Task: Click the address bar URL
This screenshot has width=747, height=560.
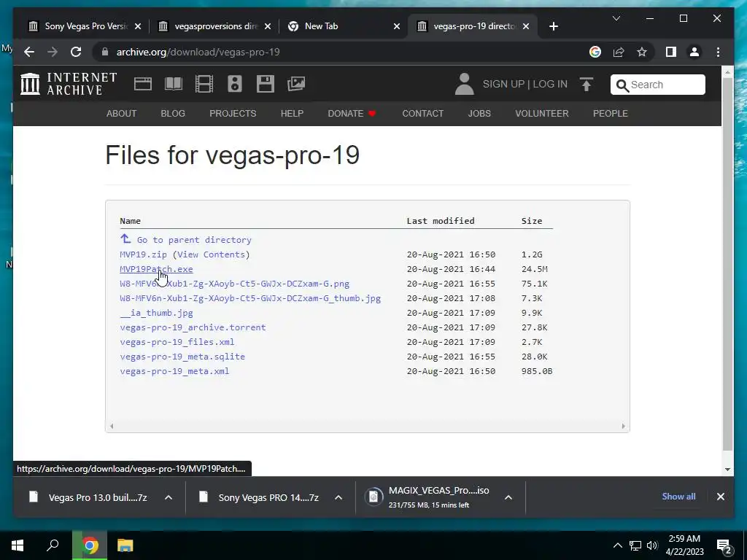Action: click(x=198, y=52)
